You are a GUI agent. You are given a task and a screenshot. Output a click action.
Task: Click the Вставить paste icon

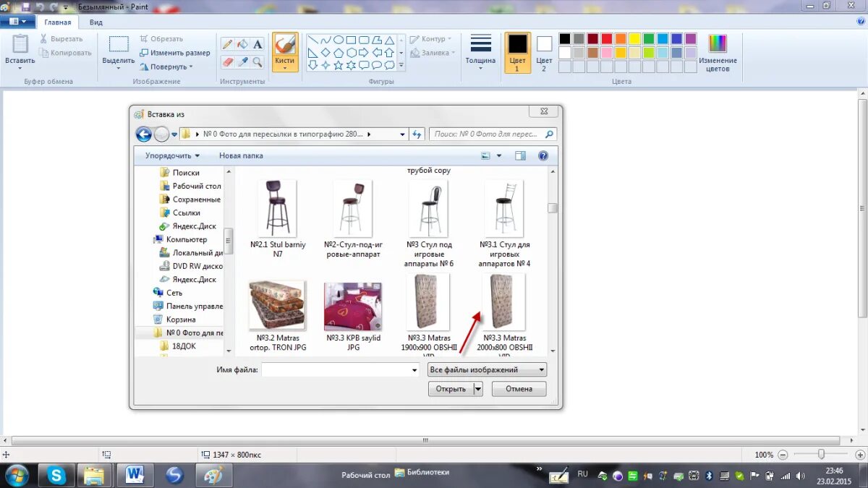(x=20, y=45)
